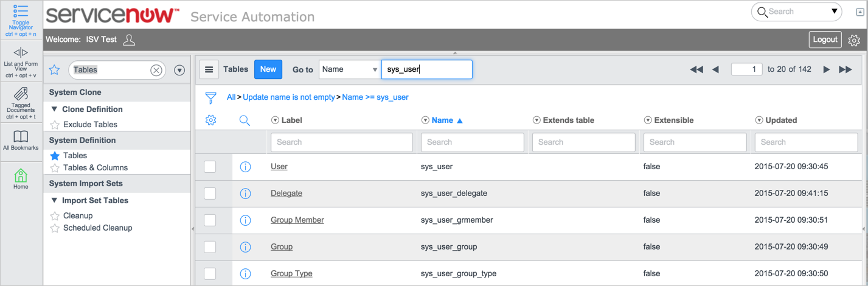Select the Group Member row checkbox
This screenshot has width=868, height=286.
[x=210, y=220]
